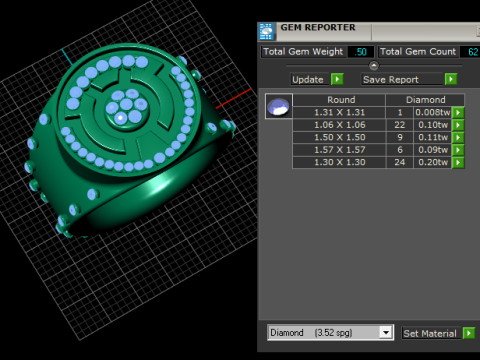Click the Diamond column header
The height and width of the screenshot is (360, 480).
[x=425, y=100]
